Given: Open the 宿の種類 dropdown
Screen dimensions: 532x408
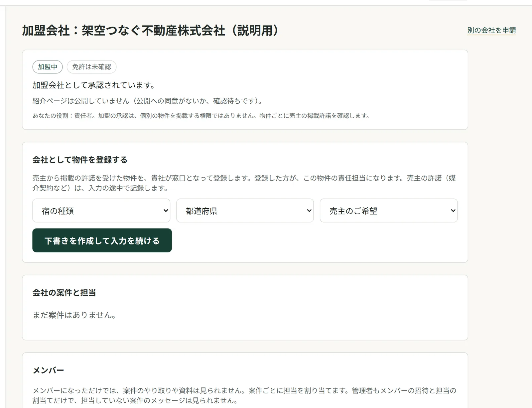Looking at the screenshot, I should [101, 211].
